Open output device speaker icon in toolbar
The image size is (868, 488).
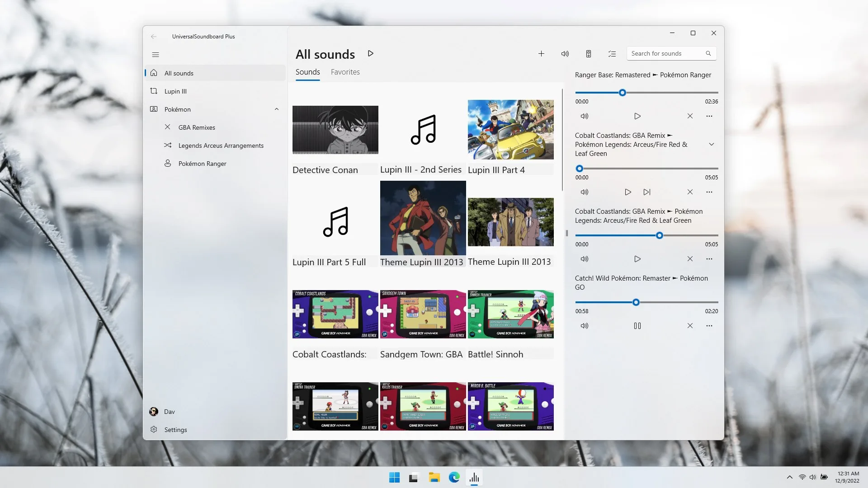[588, 54]
